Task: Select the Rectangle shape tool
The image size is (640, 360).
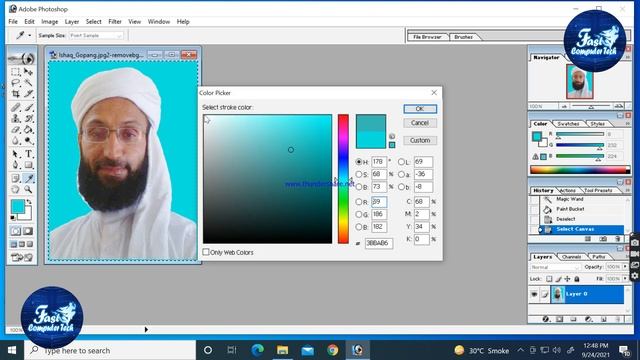Action: (28, 165)
